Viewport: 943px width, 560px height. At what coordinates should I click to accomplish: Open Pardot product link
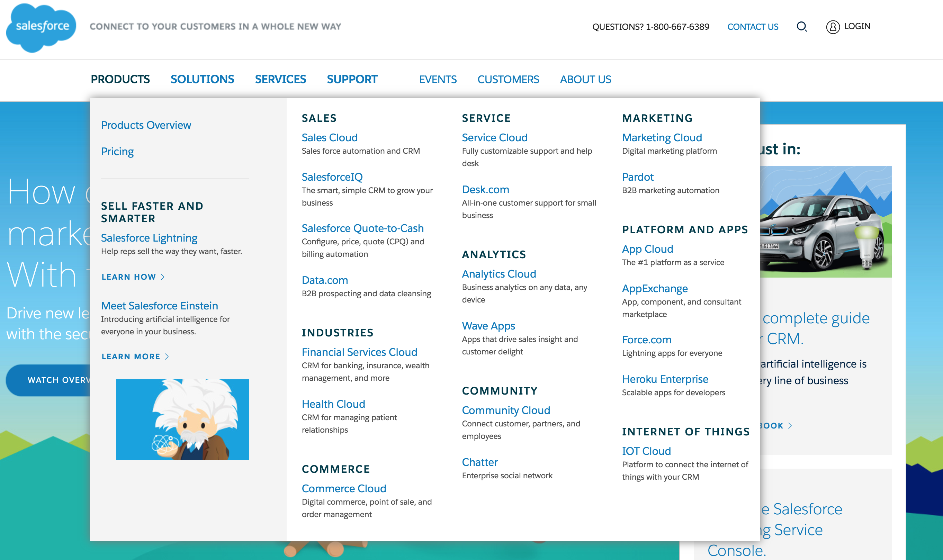tap(638, 177)
